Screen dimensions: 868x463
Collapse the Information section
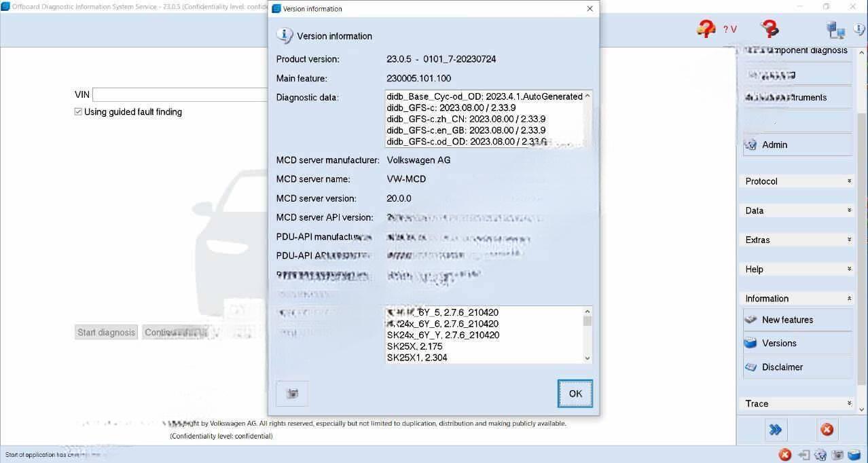click(x=797, y=298)
